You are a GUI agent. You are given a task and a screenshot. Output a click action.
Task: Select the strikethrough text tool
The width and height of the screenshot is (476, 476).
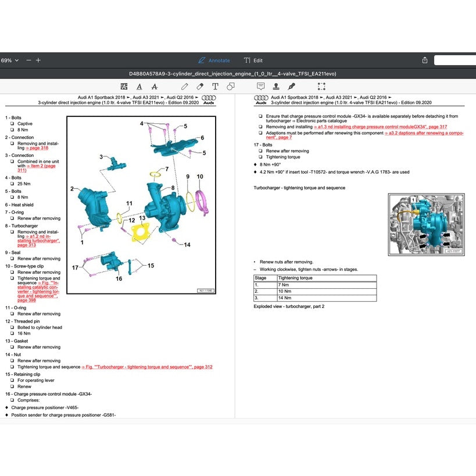[x=154, y=87]
